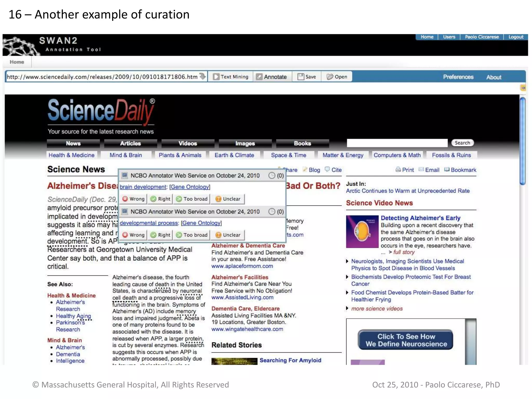Mark brain development annotation as Wrong

(x=133, y=199)
